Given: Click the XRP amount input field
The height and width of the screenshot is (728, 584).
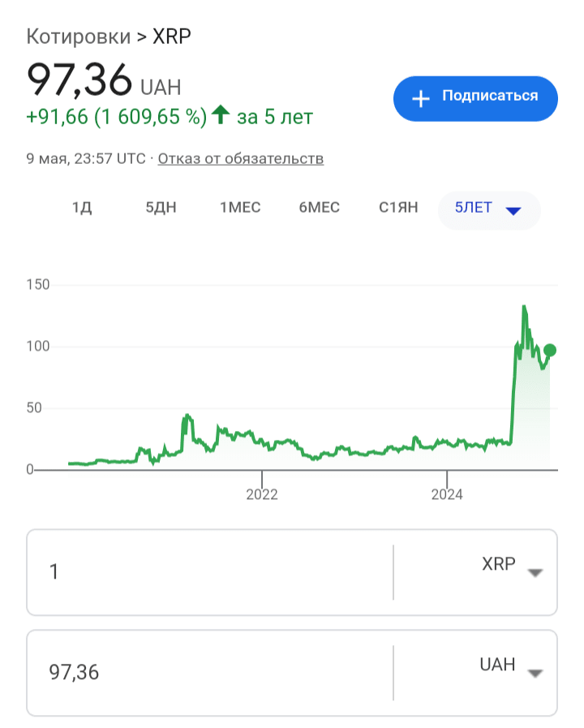Looking at the screenshot, I should click(211, 572).
